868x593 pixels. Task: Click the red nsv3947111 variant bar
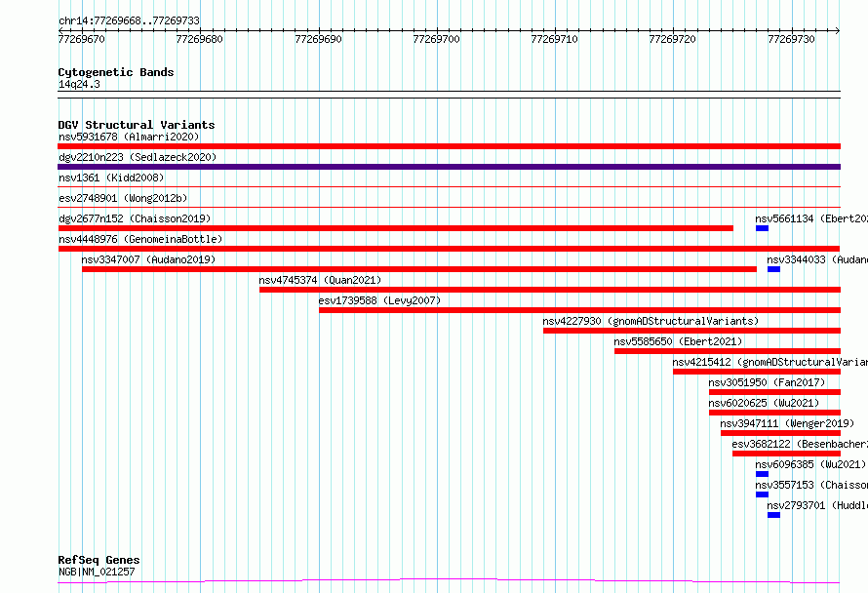tap(780, 433)
